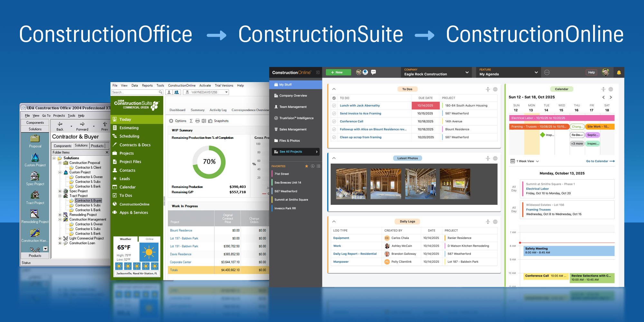The height and width of the screenshot is (322, 644).
Task: Click the star icon in Favorites header
Action: click(307, 166)
